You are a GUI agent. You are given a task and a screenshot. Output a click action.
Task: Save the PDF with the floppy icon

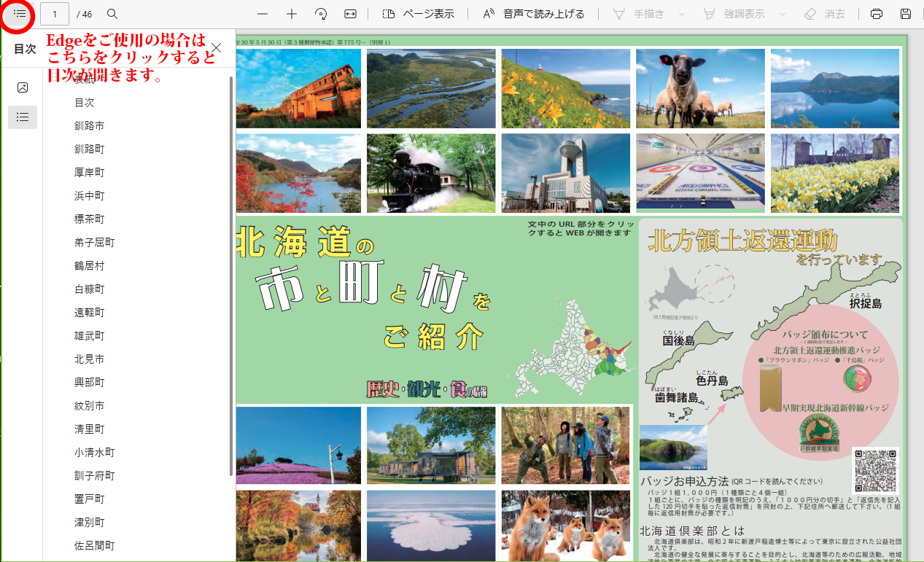906,14
